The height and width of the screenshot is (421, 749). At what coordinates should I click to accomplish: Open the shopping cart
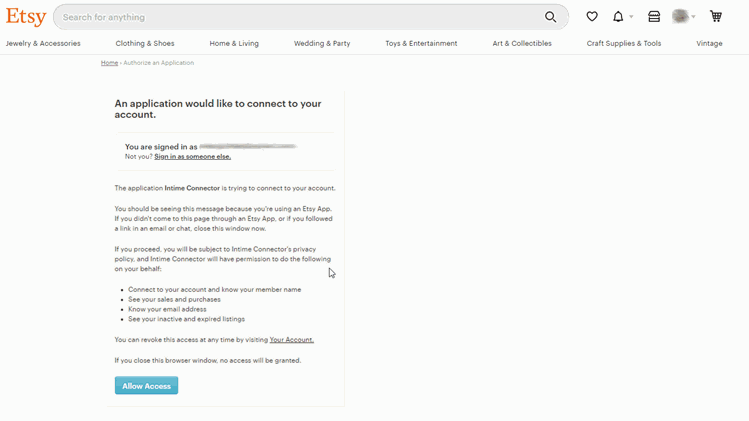(716, 17)
